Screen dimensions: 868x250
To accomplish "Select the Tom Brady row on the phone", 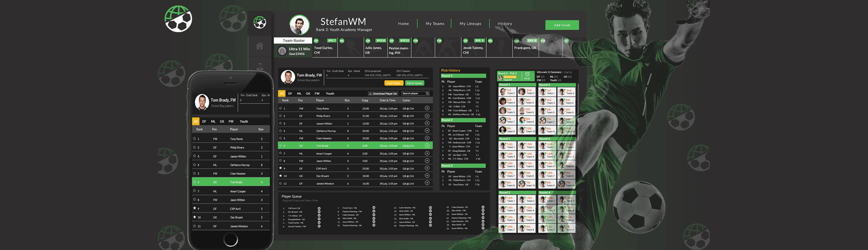I will 231,182.
